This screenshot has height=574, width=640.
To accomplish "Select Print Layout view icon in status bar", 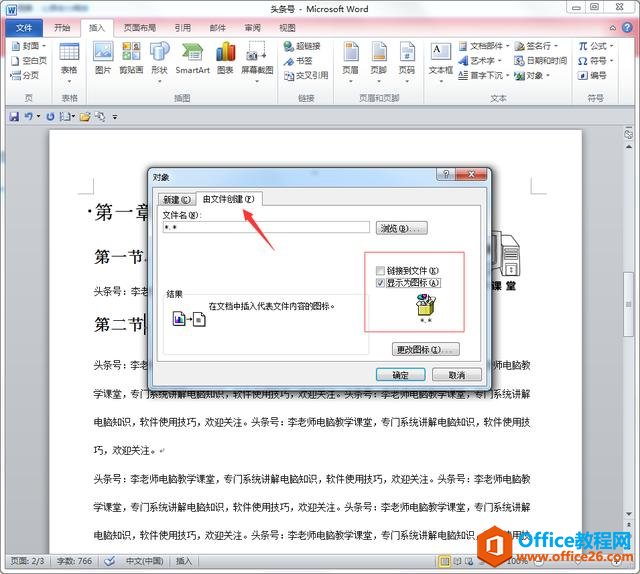I will [444, 562].
